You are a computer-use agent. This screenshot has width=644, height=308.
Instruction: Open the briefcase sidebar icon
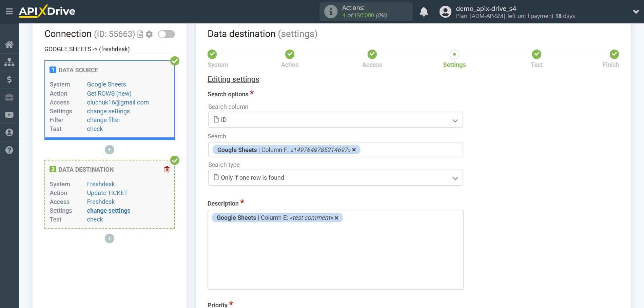click(9, 97)
